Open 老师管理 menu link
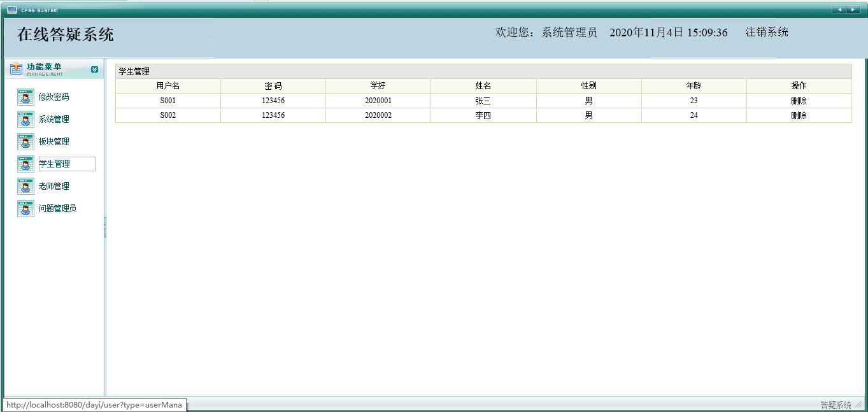Screen dimensions: 868x412 [53, 186]
